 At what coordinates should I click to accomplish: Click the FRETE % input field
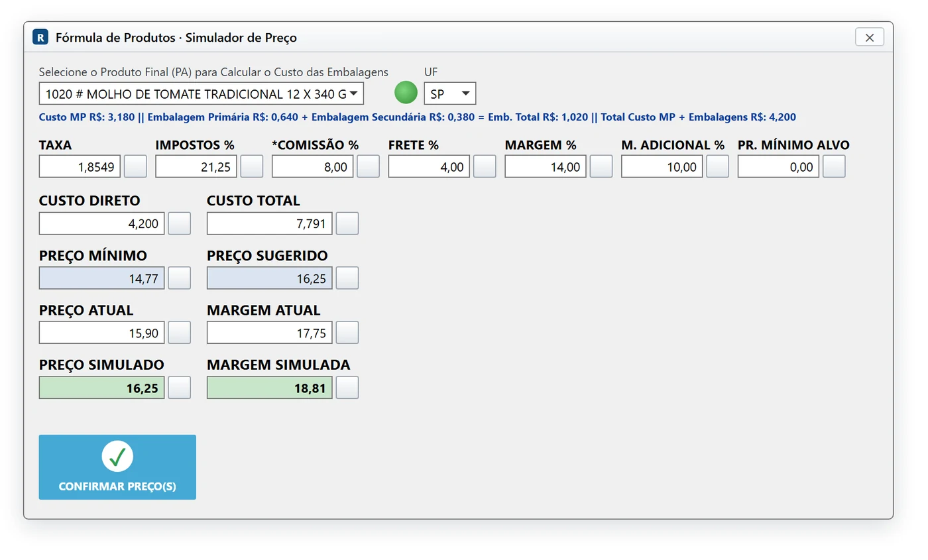429,167
